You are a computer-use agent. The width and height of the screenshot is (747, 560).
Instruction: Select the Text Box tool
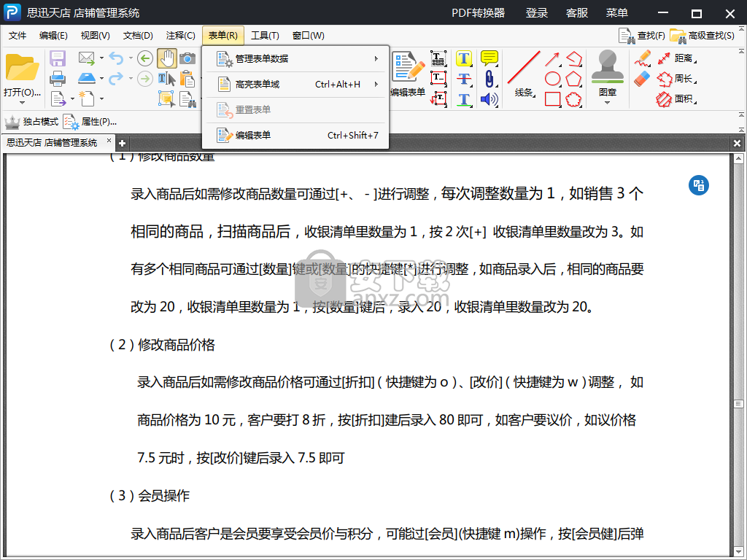pos(438,78)
